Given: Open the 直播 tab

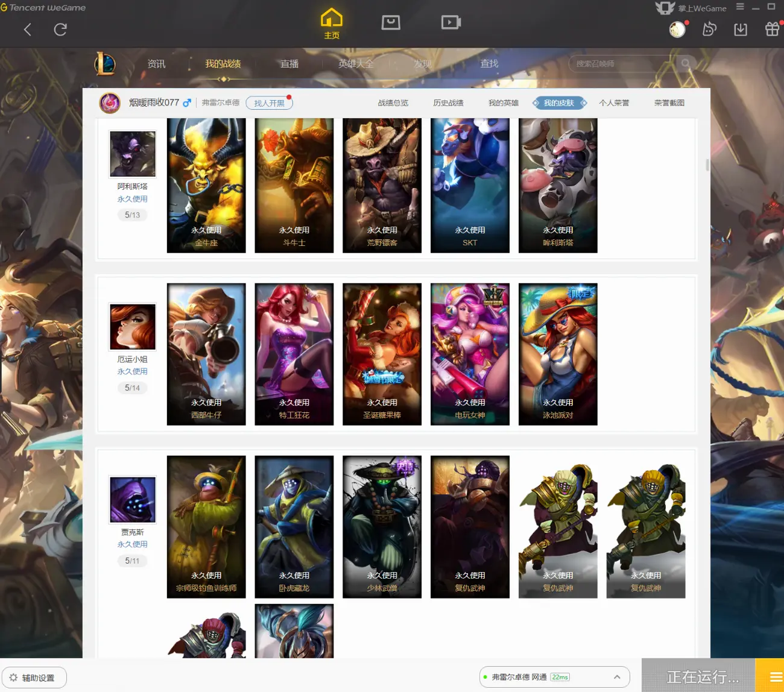Looking at the screenshot, I should [x=289, y=63].
